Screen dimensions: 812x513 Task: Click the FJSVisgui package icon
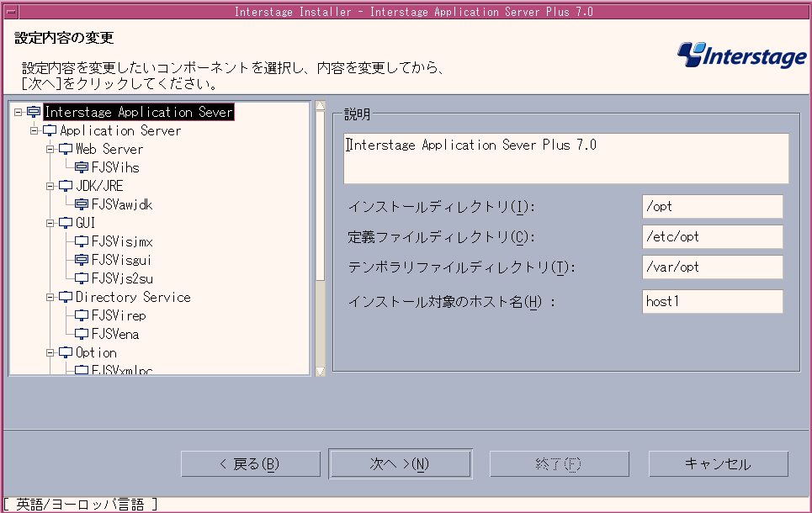click(82, 260)
